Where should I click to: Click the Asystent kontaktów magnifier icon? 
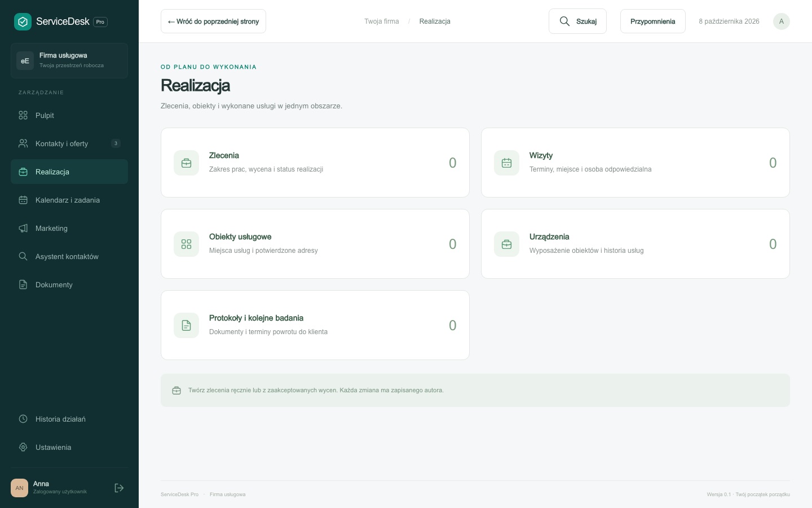pos(23,256)
